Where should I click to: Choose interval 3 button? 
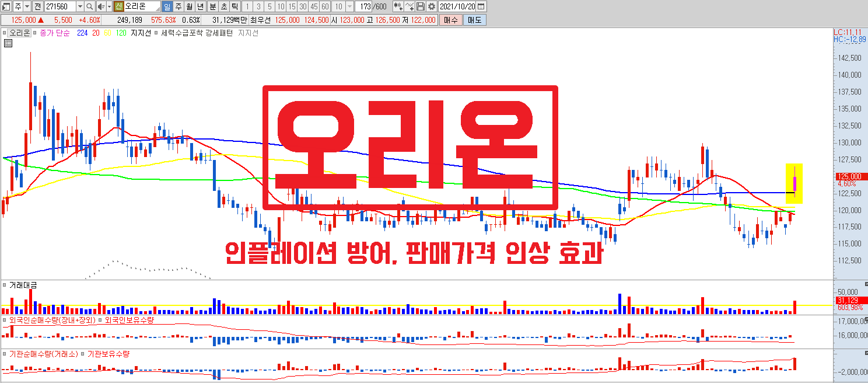tap(258, 6)
